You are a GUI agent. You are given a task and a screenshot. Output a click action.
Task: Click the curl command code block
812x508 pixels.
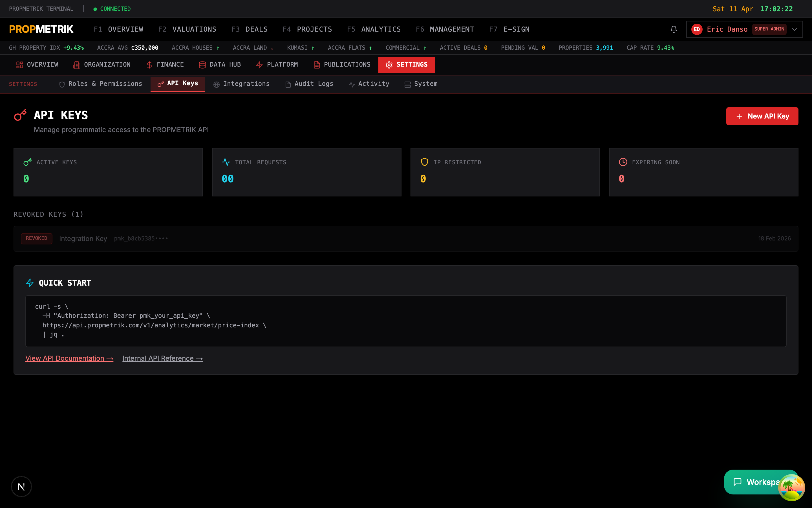406,321
